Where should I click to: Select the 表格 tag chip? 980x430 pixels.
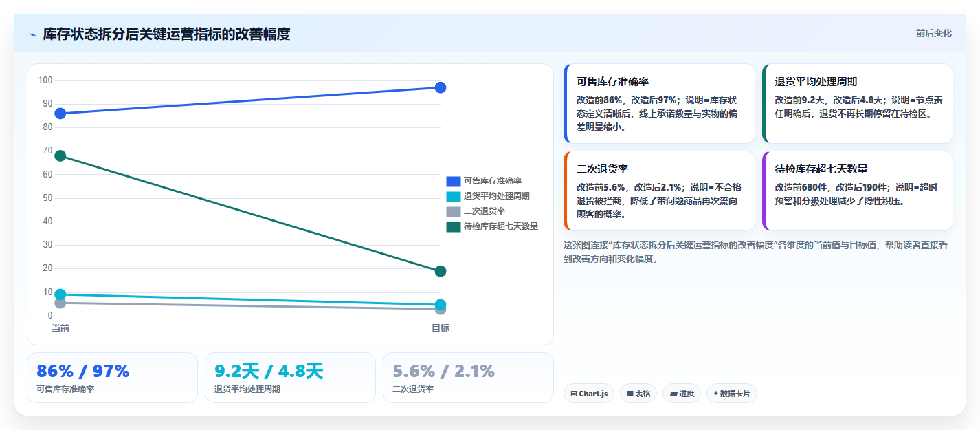(638, 394)
